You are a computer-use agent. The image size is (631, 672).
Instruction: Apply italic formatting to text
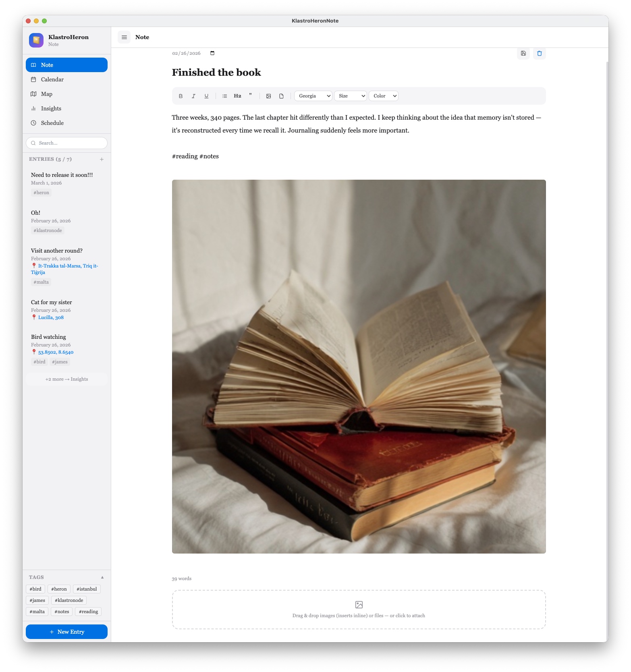[x=193, y=96]
